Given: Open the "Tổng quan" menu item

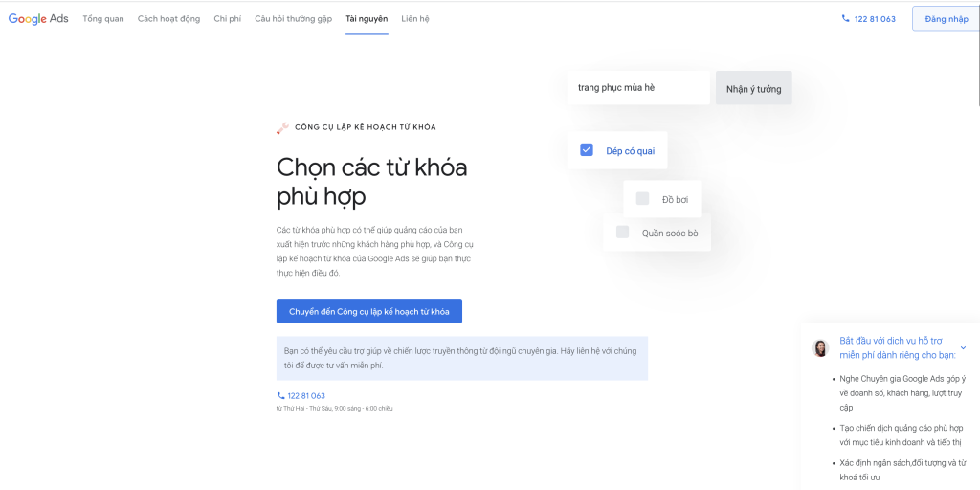Looking at the screenshot, I should pos(103,19).
